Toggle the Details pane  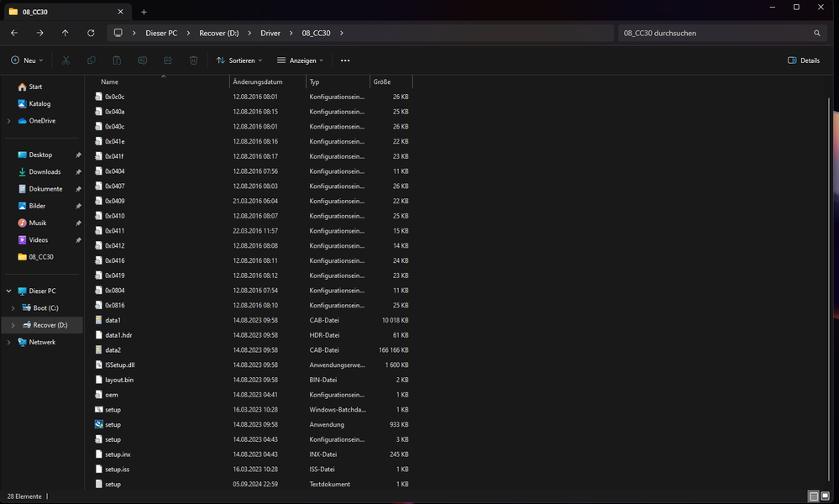[x=804, y=60]
